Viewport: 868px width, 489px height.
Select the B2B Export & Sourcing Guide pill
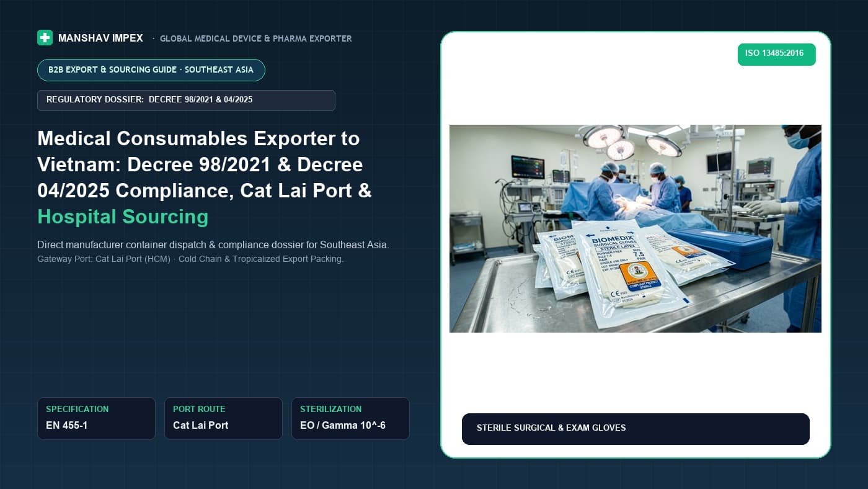coord(151,70)
